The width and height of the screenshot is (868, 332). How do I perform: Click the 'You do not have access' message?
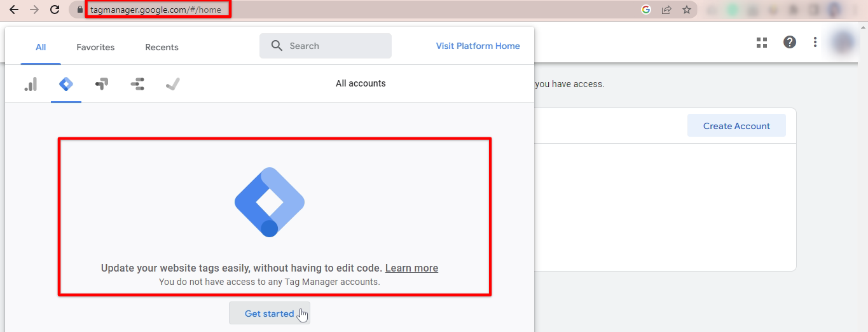pos(270,281)
